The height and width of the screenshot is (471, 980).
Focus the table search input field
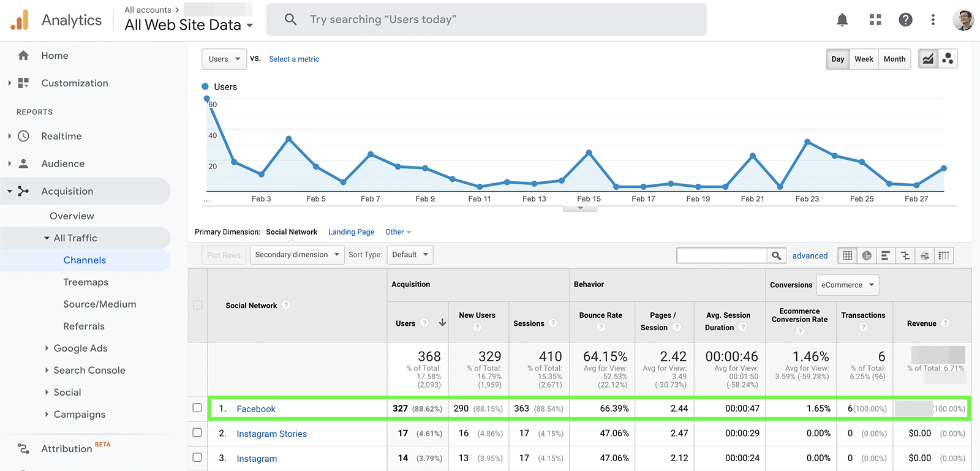click(722, 255)
